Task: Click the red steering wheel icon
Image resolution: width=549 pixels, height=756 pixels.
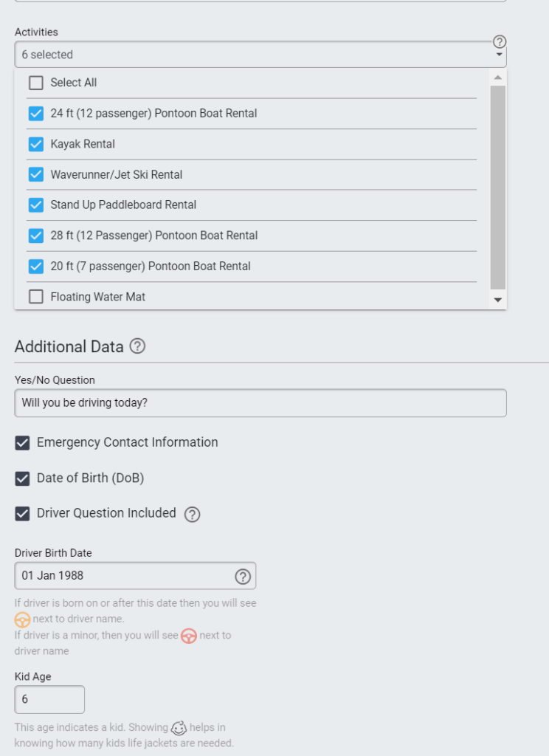Action: [x=189, y=636]
